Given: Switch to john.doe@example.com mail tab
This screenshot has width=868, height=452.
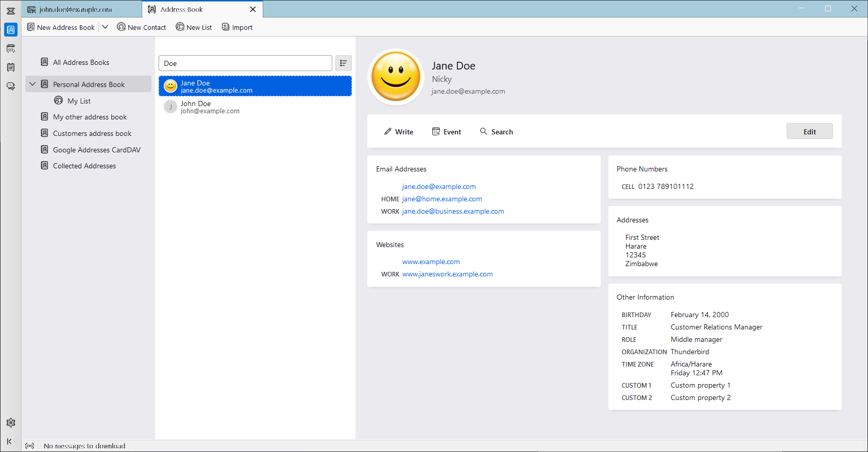Looking at the screenshot, I should [82, 9].
